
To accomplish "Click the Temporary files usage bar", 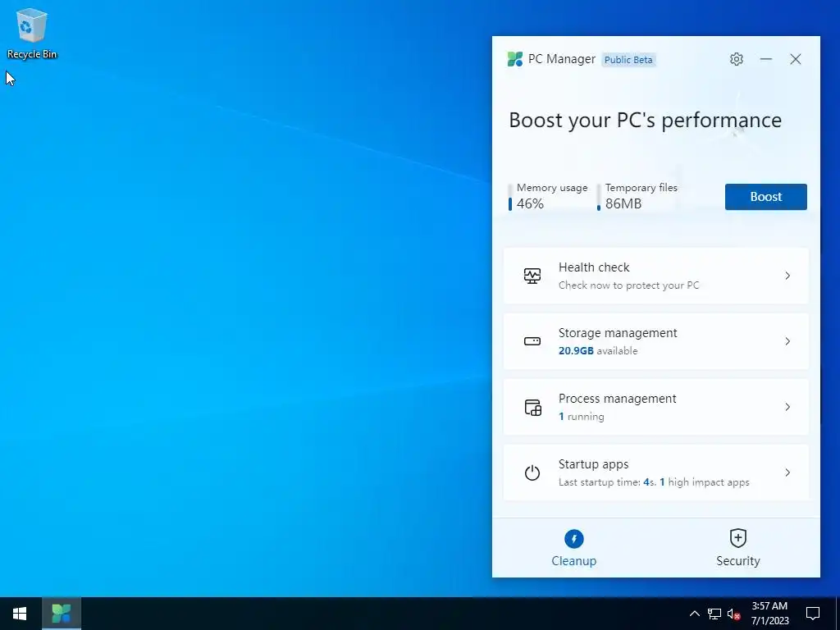I will tap(598, 197).
